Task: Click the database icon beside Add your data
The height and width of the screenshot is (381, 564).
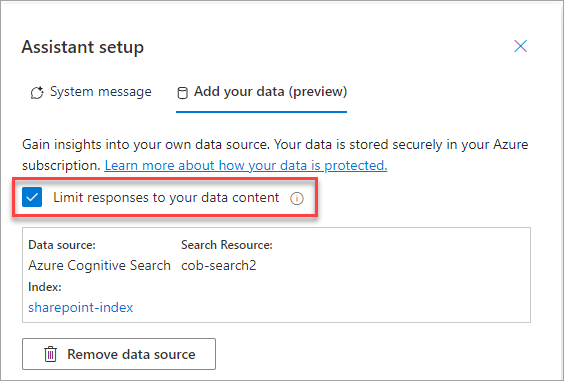Action: (x=183, y=93)
